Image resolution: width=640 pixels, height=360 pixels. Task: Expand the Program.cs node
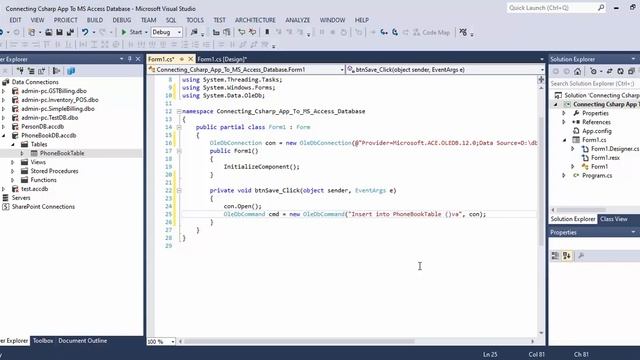[x=564, y=176]
